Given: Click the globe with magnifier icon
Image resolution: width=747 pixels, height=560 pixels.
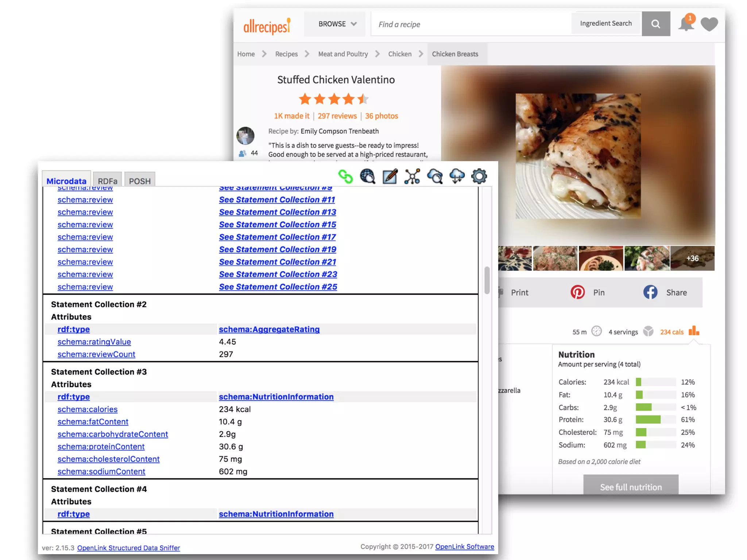Looking at the screenshot, I should [367, 176].
